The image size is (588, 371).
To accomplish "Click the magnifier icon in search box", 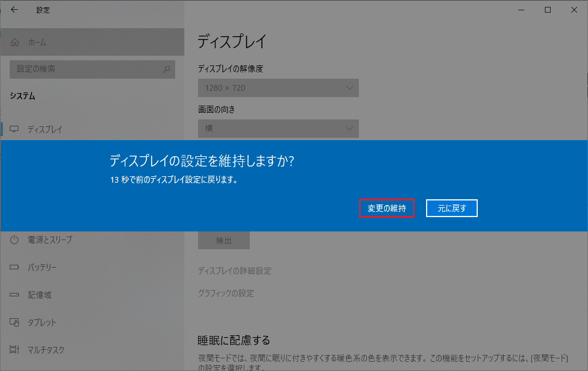I will [167, 69].
